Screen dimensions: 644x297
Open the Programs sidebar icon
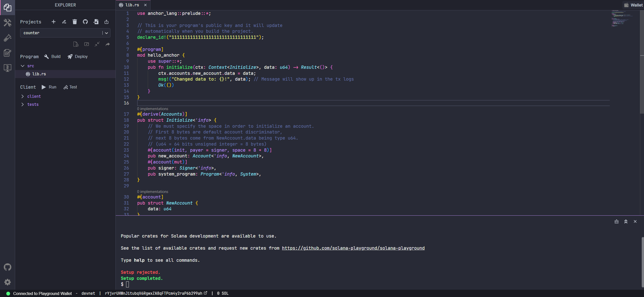point(8,68)
